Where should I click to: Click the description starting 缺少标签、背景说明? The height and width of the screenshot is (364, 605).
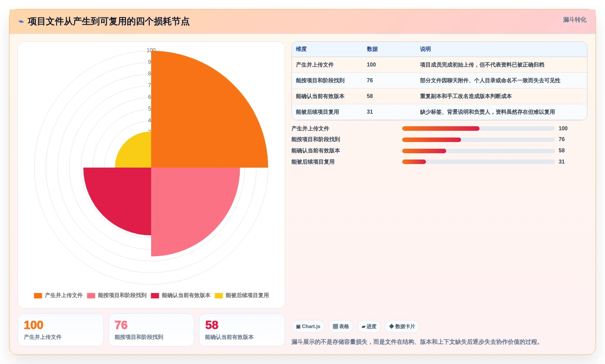[x=488, y=112]
